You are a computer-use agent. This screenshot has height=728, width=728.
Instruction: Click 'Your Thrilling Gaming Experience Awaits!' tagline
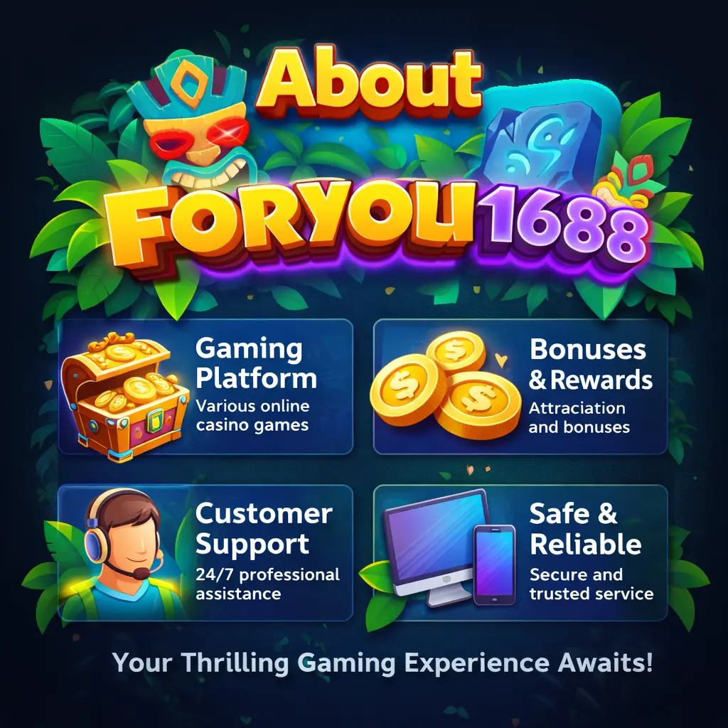(x=382, y=663)
